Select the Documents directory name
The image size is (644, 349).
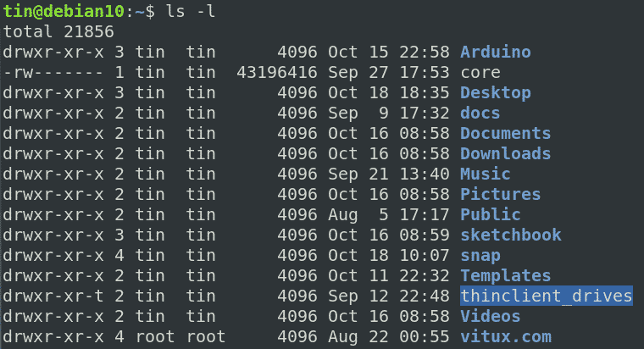tap(505, 133)
